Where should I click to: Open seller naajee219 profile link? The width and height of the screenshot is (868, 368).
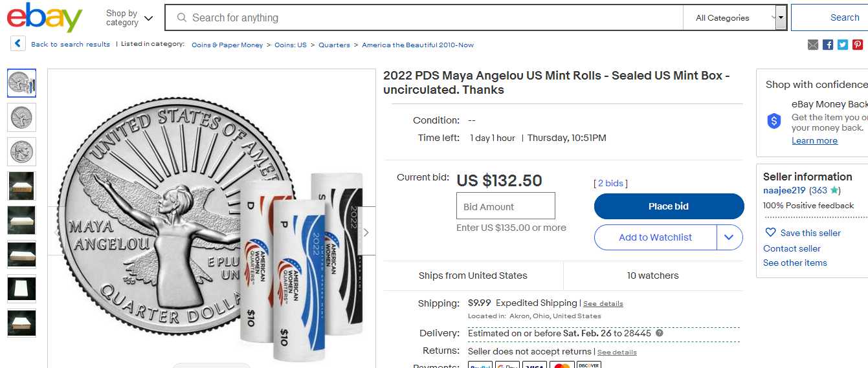pyautogui.click(x=784, y=190)
